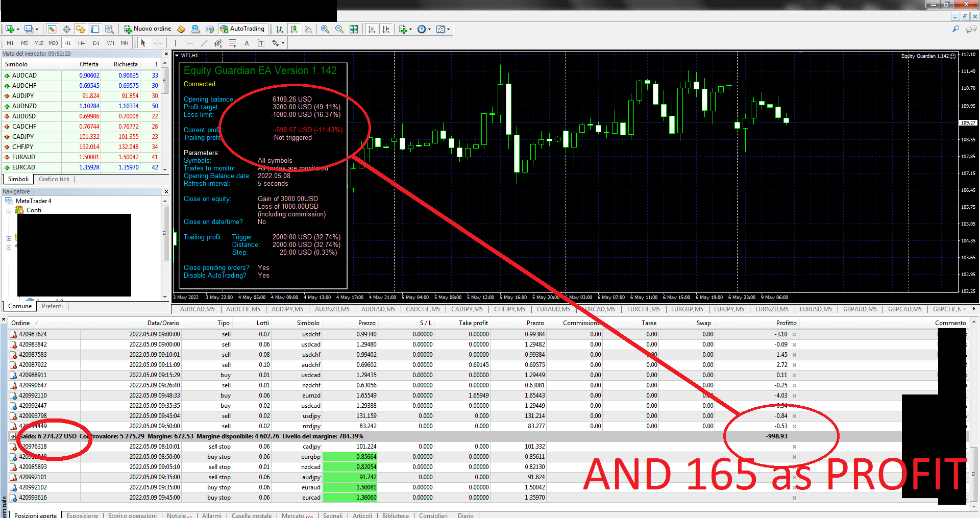Open the Allarmi tab
Viewport: 980px width, 518px height.
(212, 515)
